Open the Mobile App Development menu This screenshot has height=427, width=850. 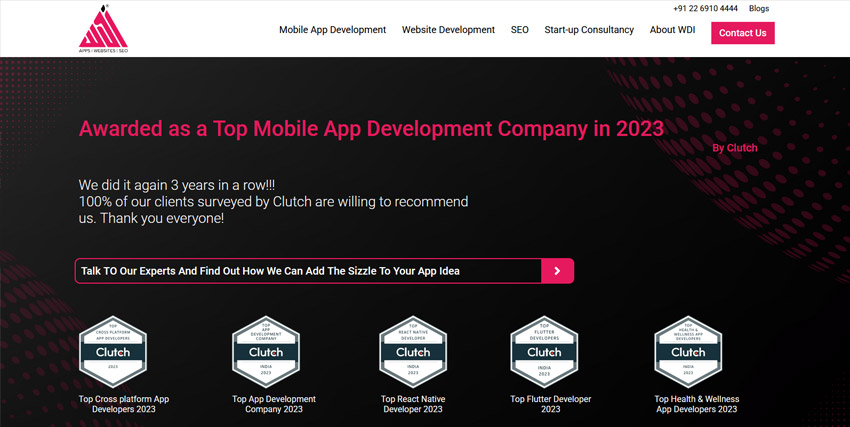(x=332, y=30)
